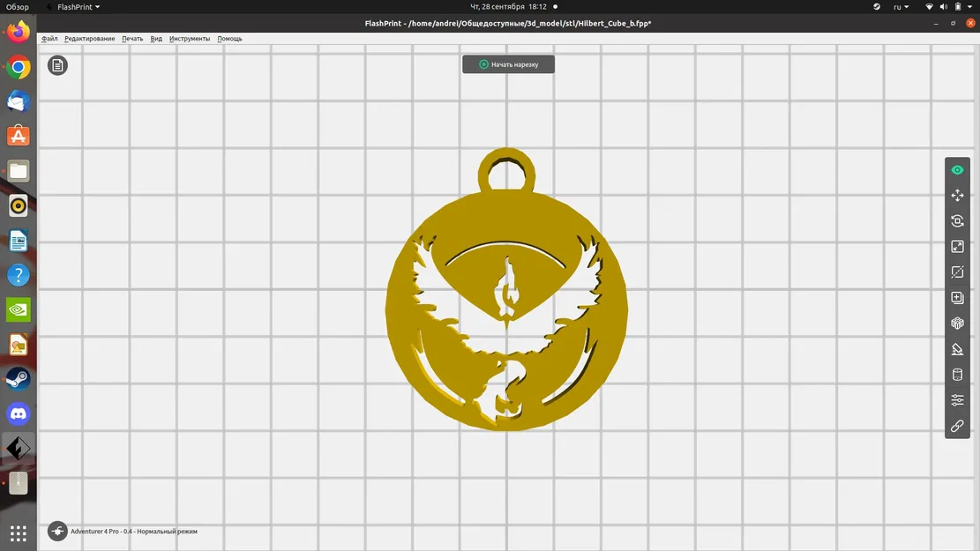
Task: Launch Google Chrome from the dock
Action: point(19,67)
